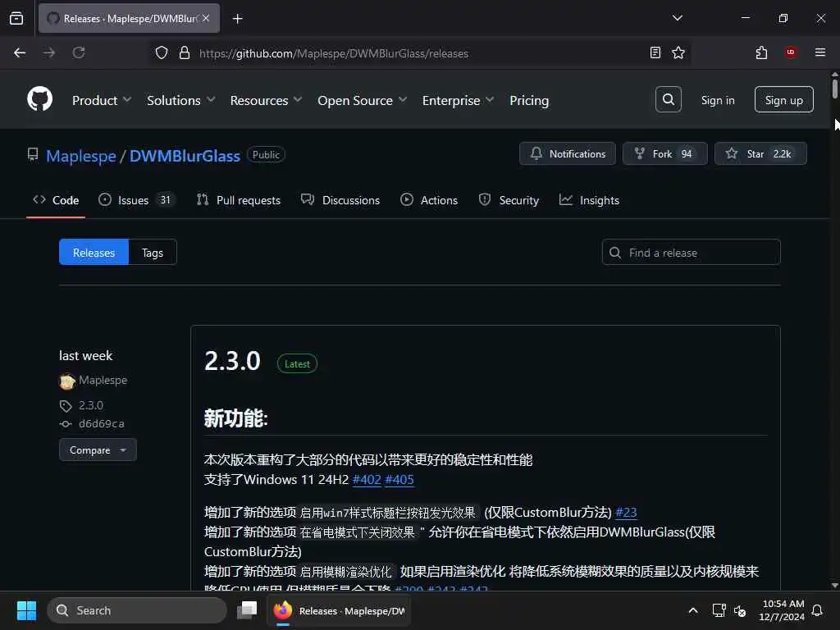Open uBlock Origin extension icon
The width and height of the screenshot is (840, 630).
point(791,52)
